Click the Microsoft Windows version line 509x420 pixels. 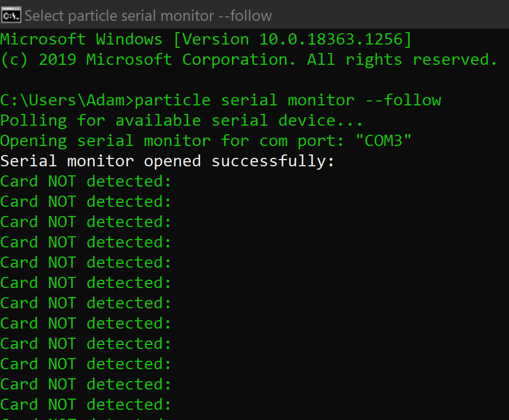(206, 40)
